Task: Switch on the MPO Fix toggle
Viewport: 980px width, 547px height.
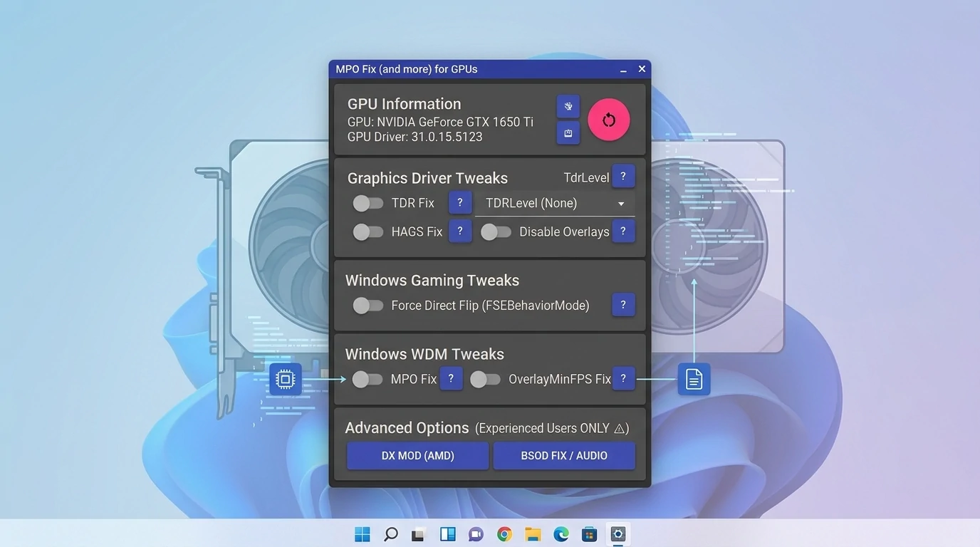Action: point(367,380)
